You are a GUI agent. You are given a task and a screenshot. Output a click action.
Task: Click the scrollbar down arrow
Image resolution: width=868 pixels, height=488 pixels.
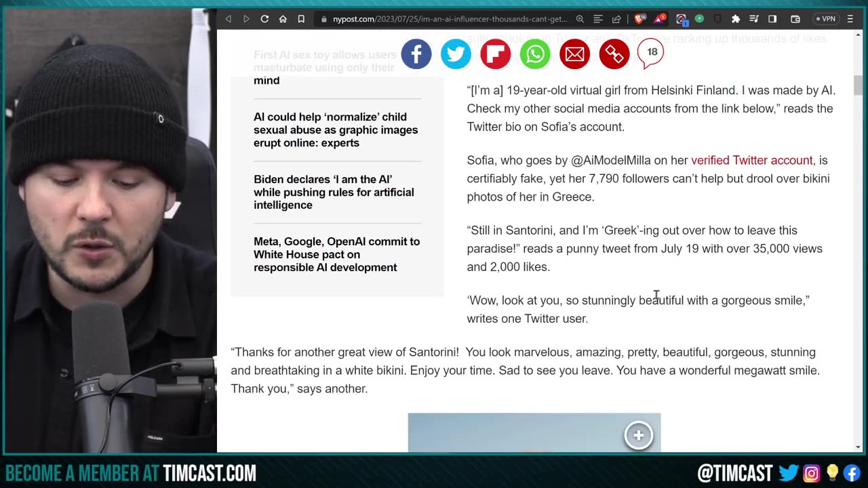pos(858,447)
